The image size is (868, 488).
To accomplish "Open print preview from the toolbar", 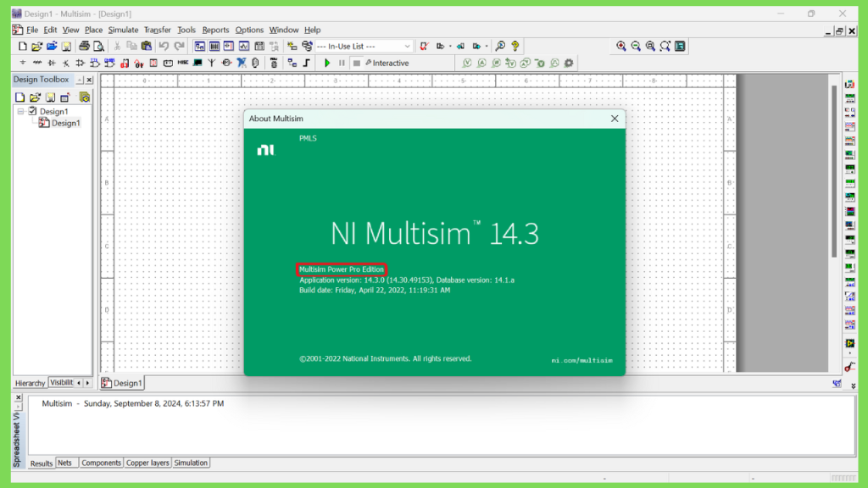I will pyautogui.click(x=98, y=47).
